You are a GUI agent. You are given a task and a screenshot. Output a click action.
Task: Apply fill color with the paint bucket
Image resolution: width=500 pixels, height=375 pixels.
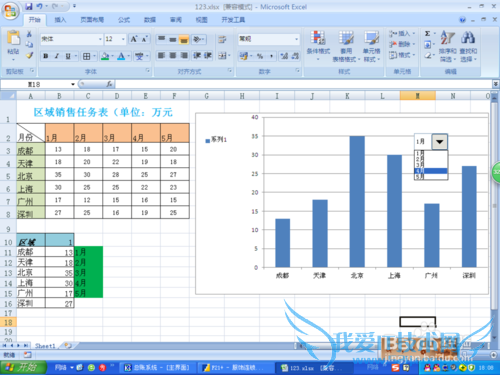(105, 56)
